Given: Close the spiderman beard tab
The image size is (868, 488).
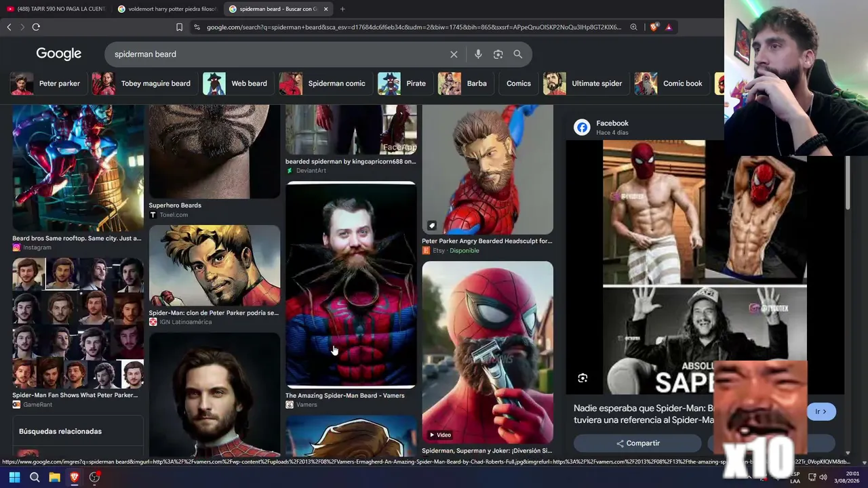Looking at the screenshot, I should [x=326, y=9].
